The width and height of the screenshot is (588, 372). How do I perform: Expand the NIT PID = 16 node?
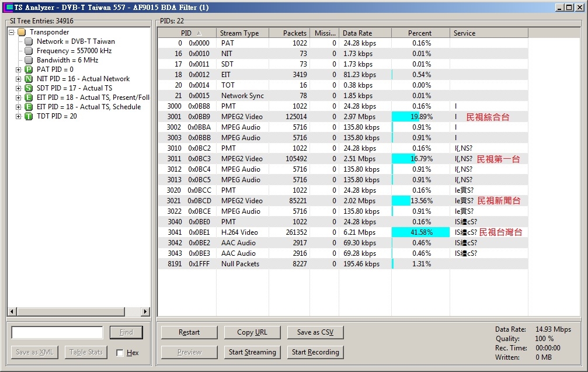tap(18, 79)
